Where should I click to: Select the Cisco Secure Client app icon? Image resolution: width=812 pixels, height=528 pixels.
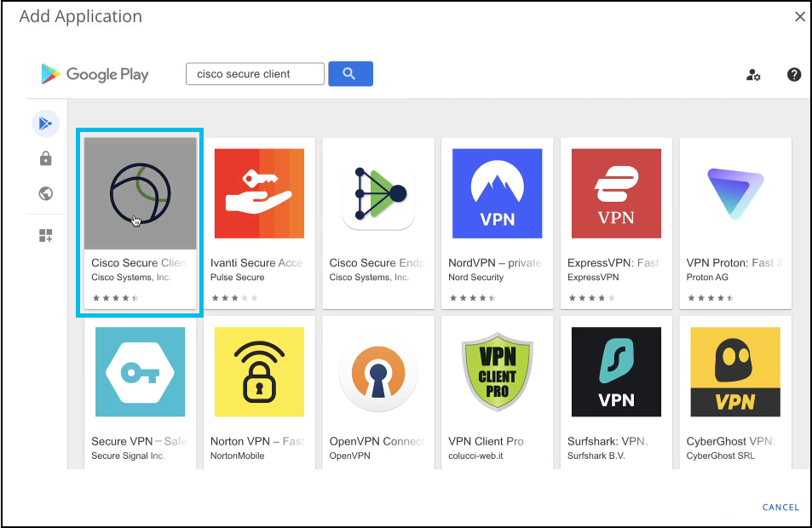[x=141, y=193]
